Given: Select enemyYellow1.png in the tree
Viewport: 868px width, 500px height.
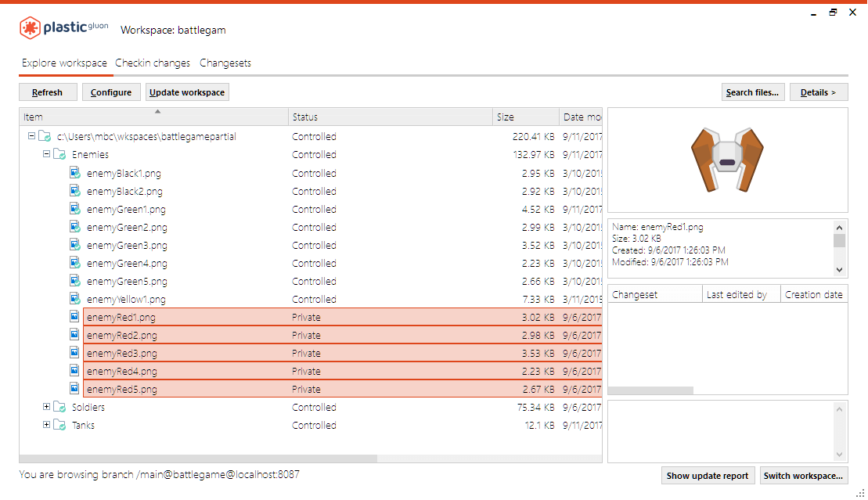Looking at the screenshot, I should (126, 300).
